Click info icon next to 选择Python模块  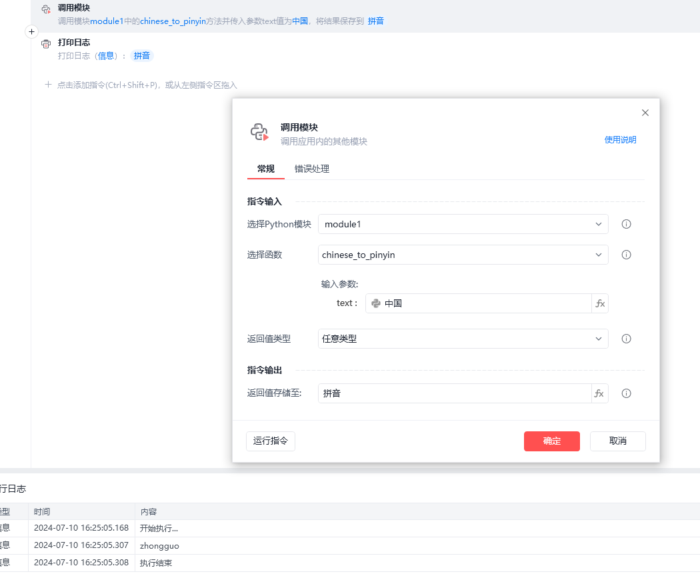click(x=626, y=224)
